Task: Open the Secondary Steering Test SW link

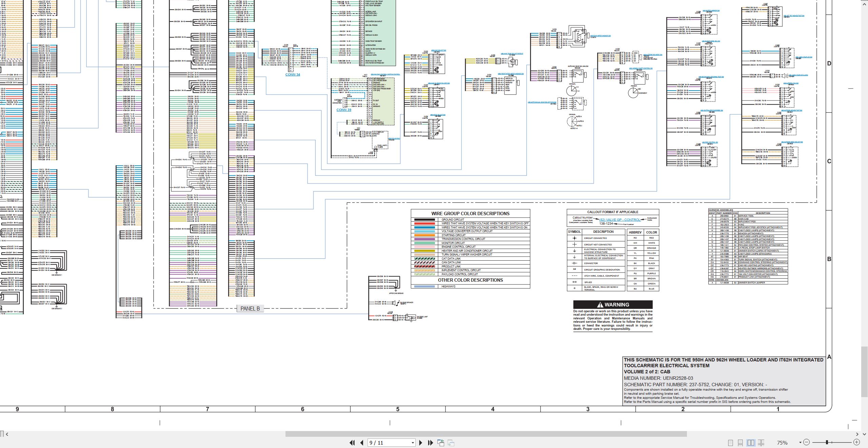Action: pos(711,77)
